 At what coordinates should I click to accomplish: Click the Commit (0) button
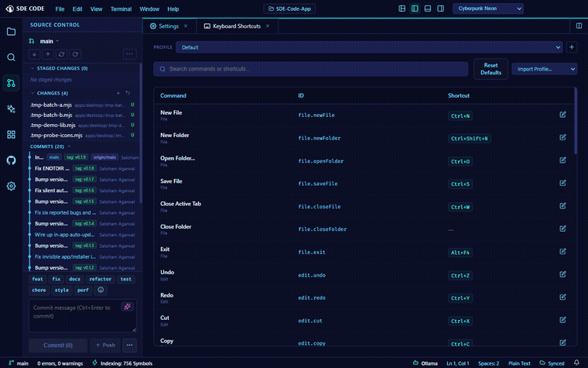[x=58, y=345]
